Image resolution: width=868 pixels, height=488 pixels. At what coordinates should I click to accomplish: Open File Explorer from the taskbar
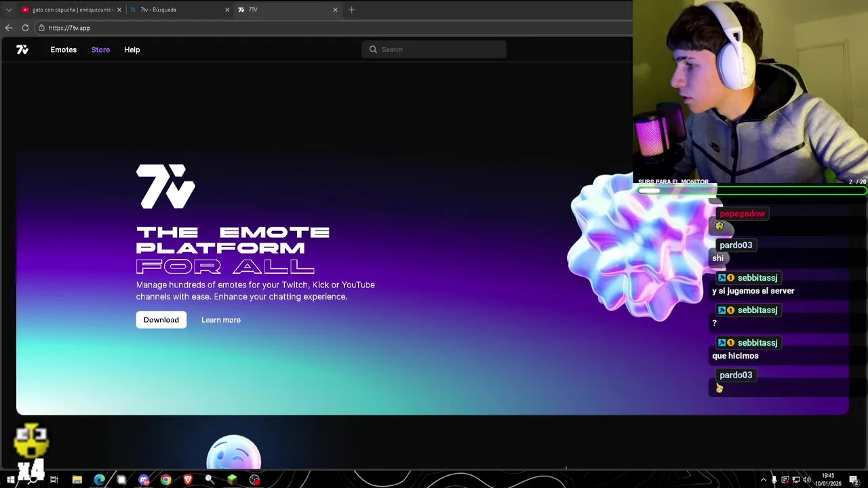77,480
